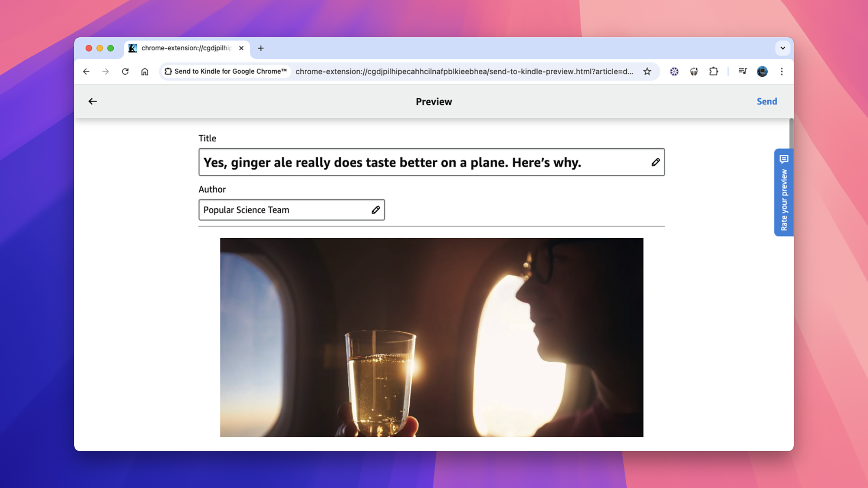Click the page vertical scrollbar
The height and width of the screenshot is (488, 868).
(791, 134)
